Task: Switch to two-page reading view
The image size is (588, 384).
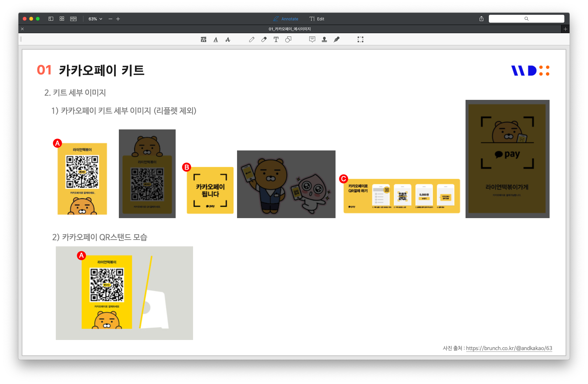Action: pos(73,19)
